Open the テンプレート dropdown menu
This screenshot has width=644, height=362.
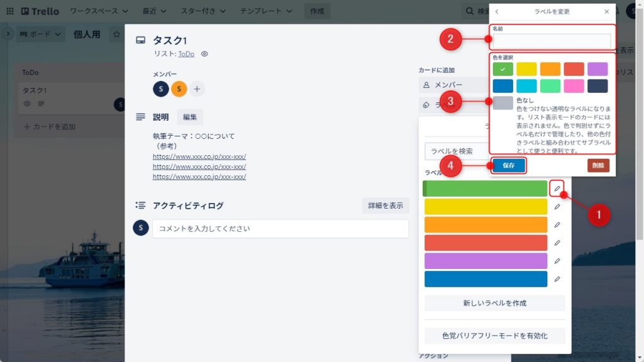click(x=266, y=11)
